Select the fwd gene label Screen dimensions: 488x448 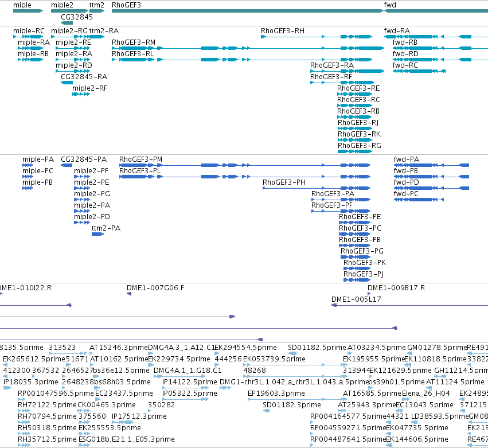[390, 5]
